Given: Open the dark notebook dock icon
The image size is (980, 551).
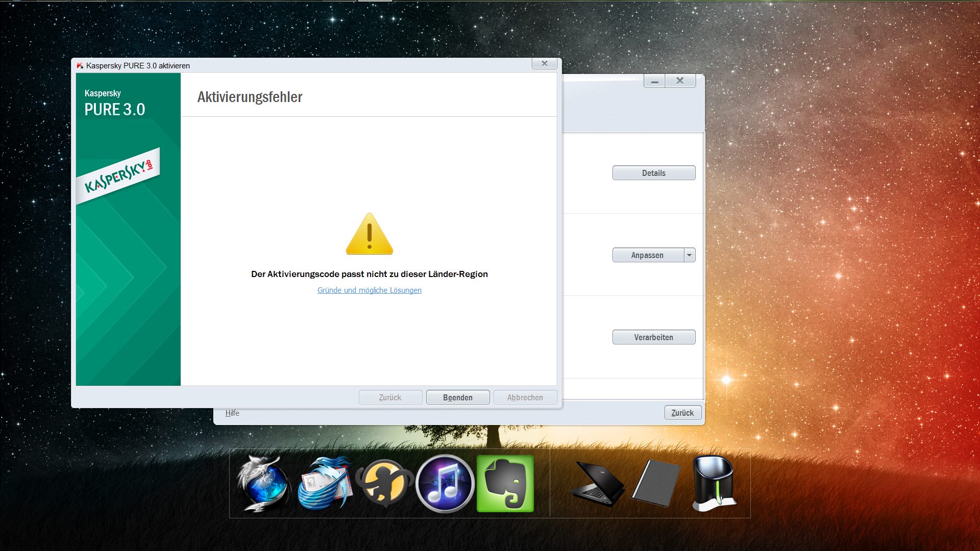Looking at the screenshot, I should pos(656,483).
